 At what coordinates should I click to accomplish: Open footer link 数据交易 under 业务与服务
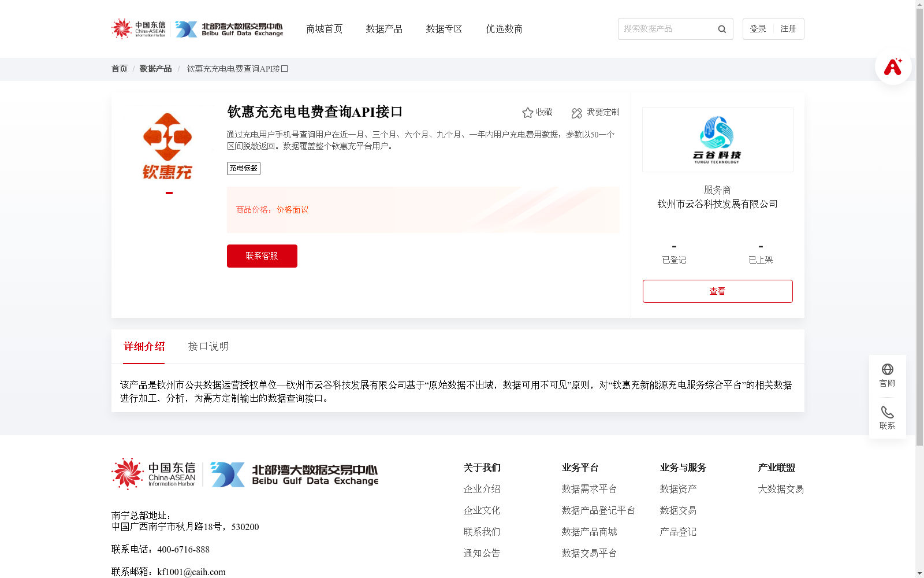coord(678,510)
